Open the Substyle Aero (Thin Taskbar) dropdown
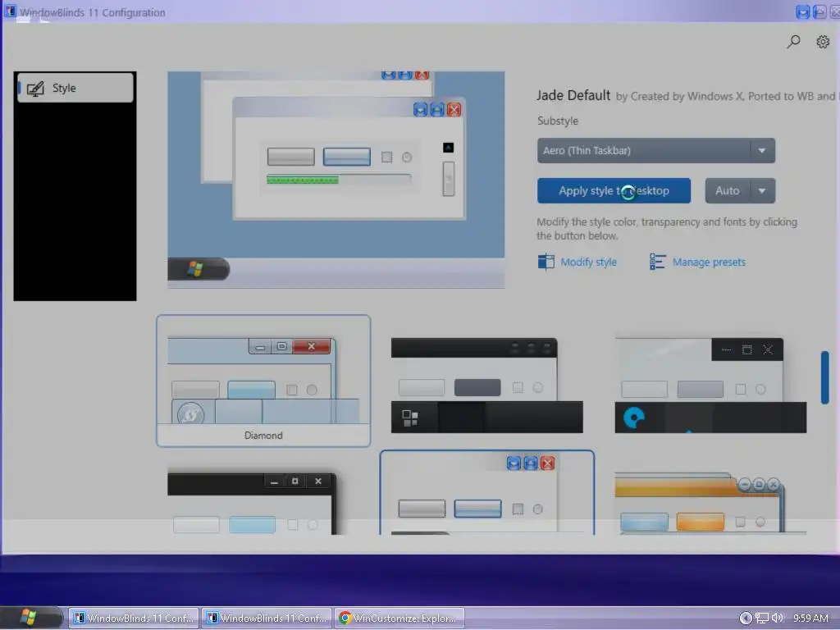Image resolution: width=840 pixels, height=630 pixels. pyautogui.click(x=655, y=151)
